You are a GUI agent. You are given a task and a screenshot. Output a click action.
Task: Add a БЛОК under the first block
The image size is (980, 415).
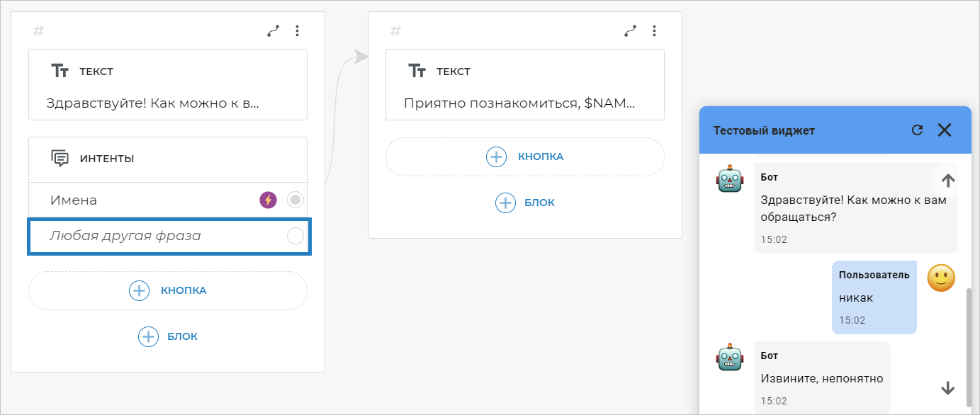(x=168, y=336)
